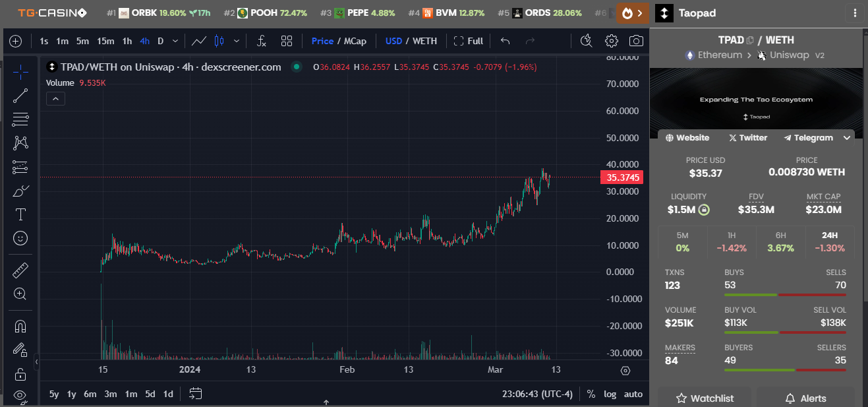Set the chart range to 6m
Image resolution: width=868 pixels, height=407 pixels.
click(x=90, y=394)
